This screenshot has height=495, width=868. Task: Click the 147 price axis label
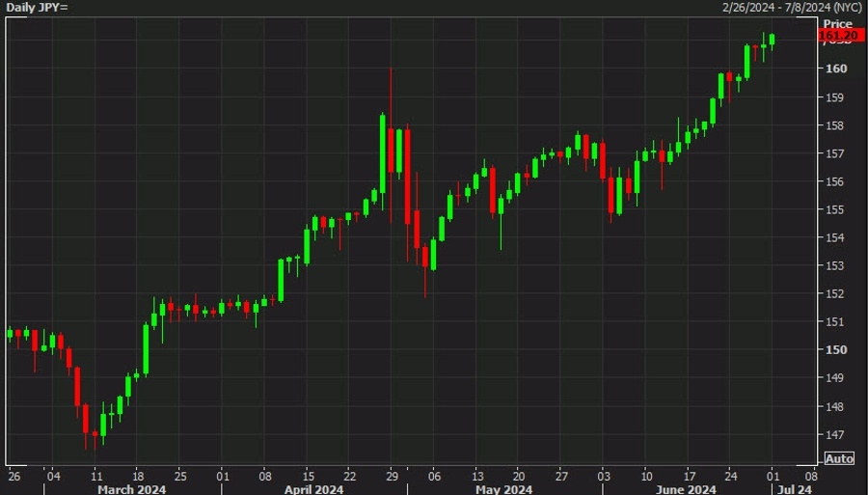tap(834, 434)
